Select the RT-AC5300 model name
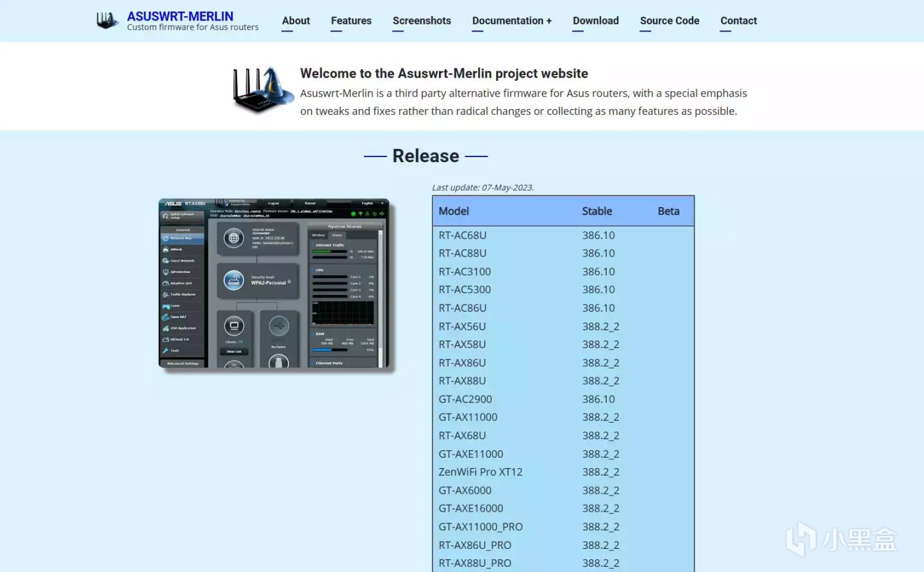The width and height of the screenshot is (924, 572). [465, 290]
